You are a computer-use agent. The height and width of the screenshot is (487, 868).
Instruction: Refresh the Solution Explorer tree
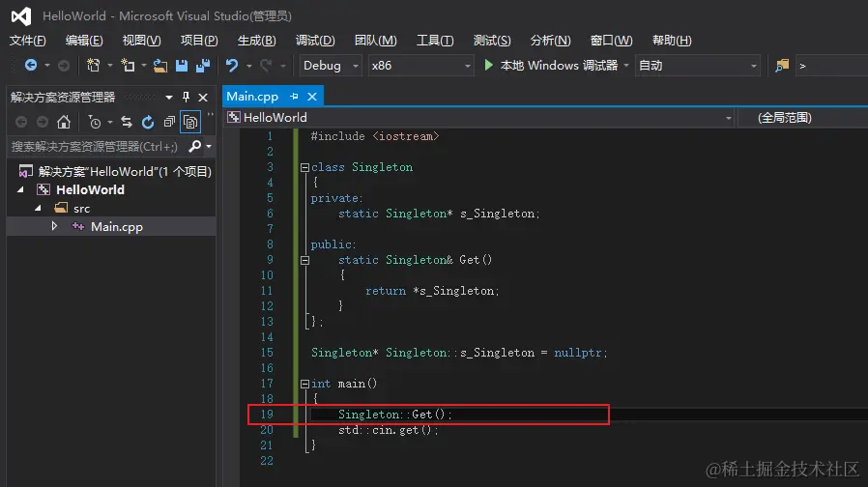tap(148, 123)
